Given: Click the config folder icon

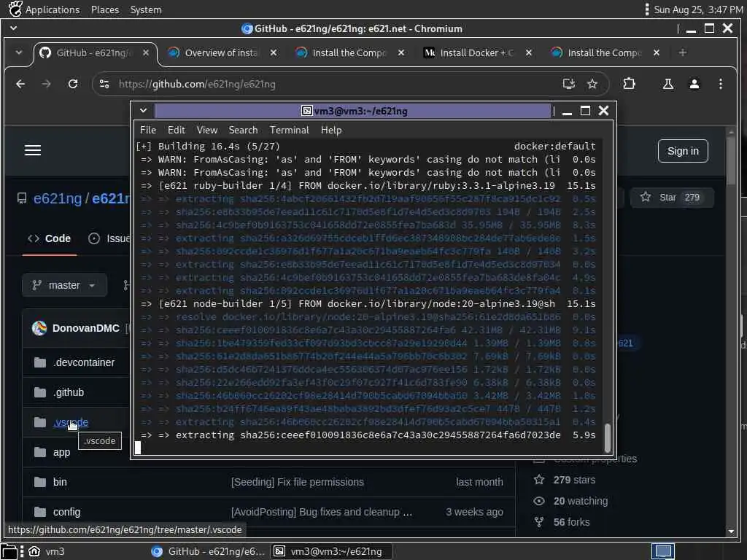Looking at the screenshot, I should 40,512.
